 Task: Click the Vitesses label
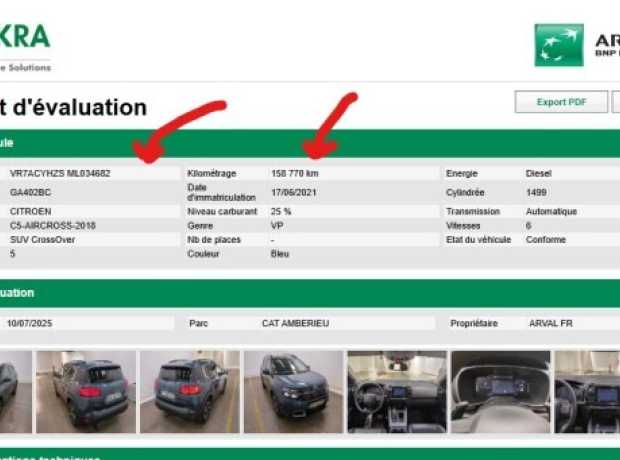463,225
